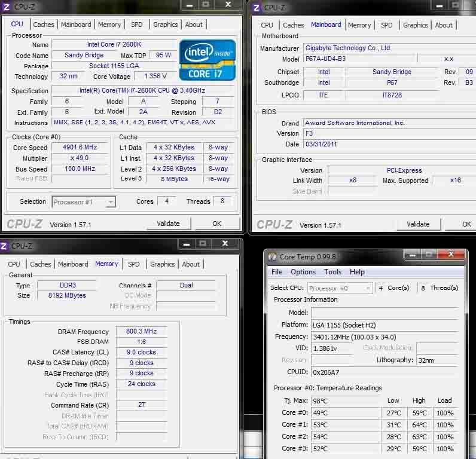Open the Memory tab in the CPU window
Viewport: 476px width, 459px height.
(x=109, y=25)
